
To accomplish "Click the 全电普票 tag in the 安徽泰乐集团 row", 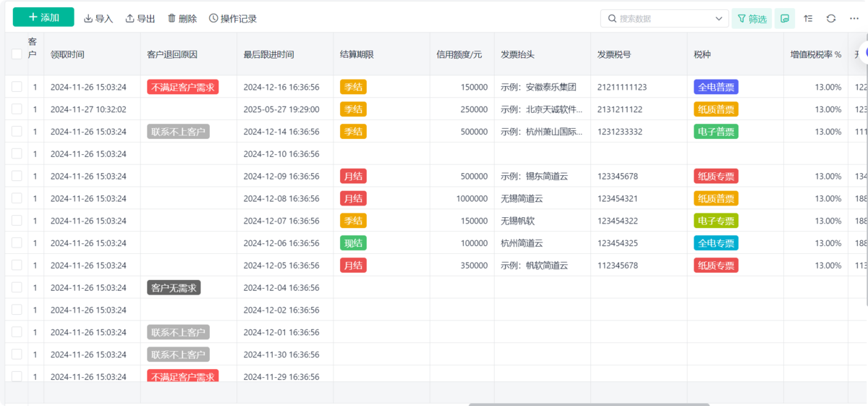I will [x=716, y=87].
